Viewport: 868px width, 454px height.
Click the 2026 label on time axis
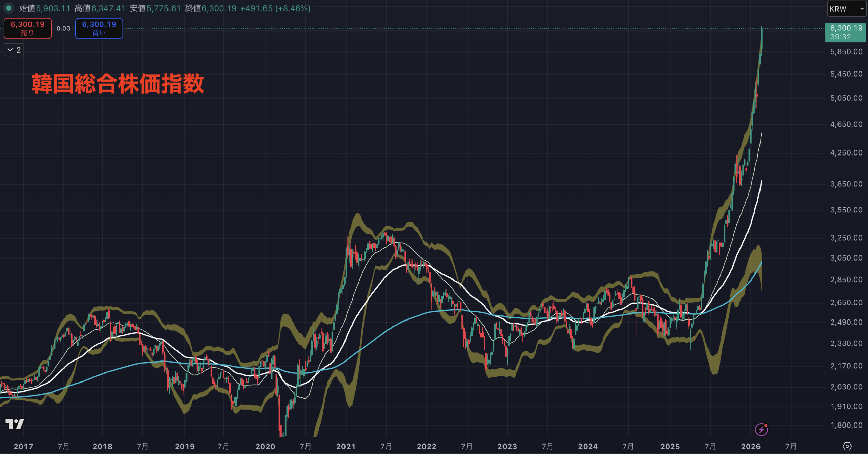coord(751,446)
